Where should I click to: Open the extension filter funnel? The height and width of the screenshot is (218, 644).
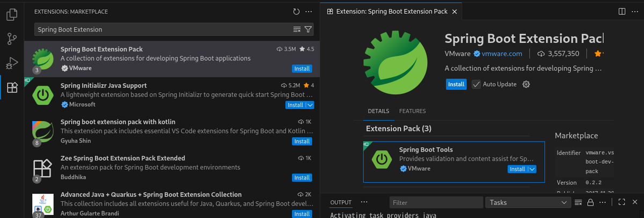(x=308, y=29)
